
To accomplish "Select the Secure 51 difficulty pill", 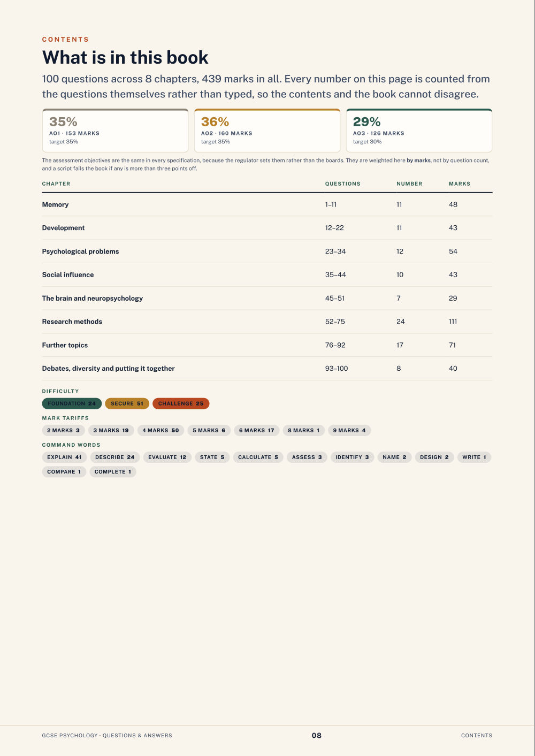I will [127, 403].
